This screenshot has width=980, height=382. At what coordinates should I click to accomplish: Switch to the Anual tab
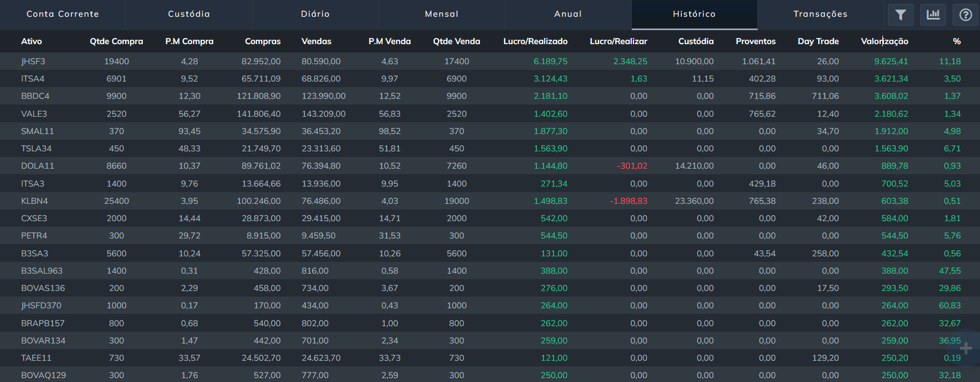(568, 14)
